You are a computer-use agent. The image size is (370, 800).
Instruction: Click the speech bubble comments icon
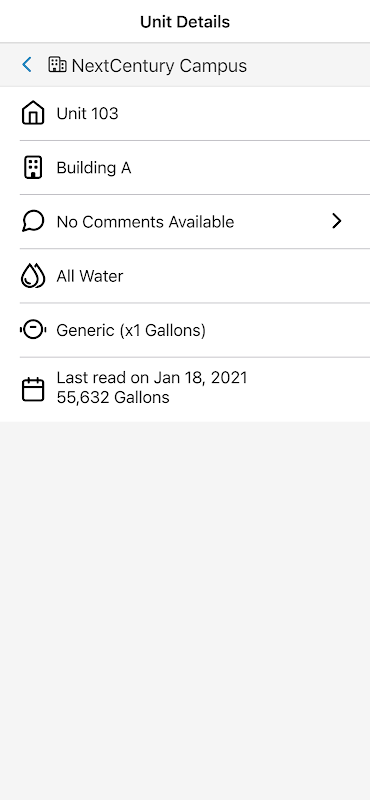(x=33, y=221)
